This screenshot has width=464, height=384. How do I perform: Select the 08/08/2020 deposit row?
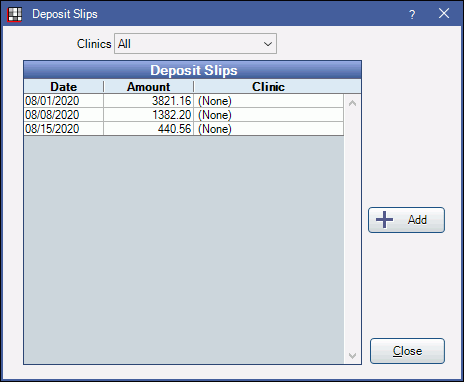click(184, 115)
